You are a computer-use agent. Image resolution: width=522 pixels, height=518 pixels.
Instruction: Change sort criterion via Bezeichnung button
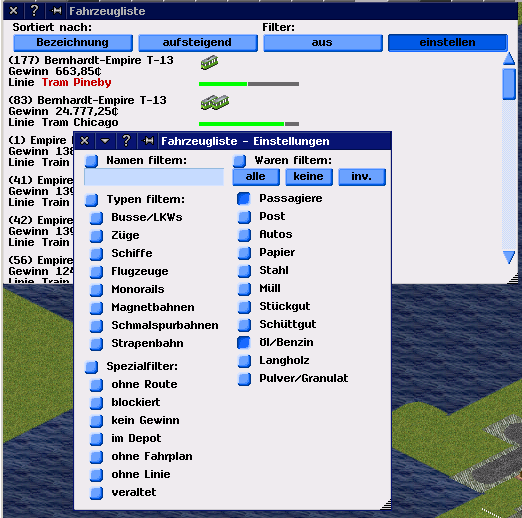73,43
